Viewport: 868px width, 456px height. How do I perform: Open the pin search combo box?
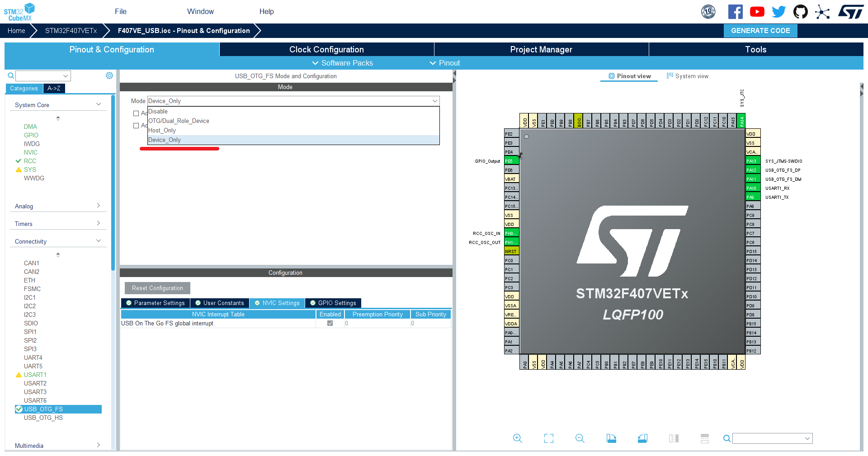point(773,438)
